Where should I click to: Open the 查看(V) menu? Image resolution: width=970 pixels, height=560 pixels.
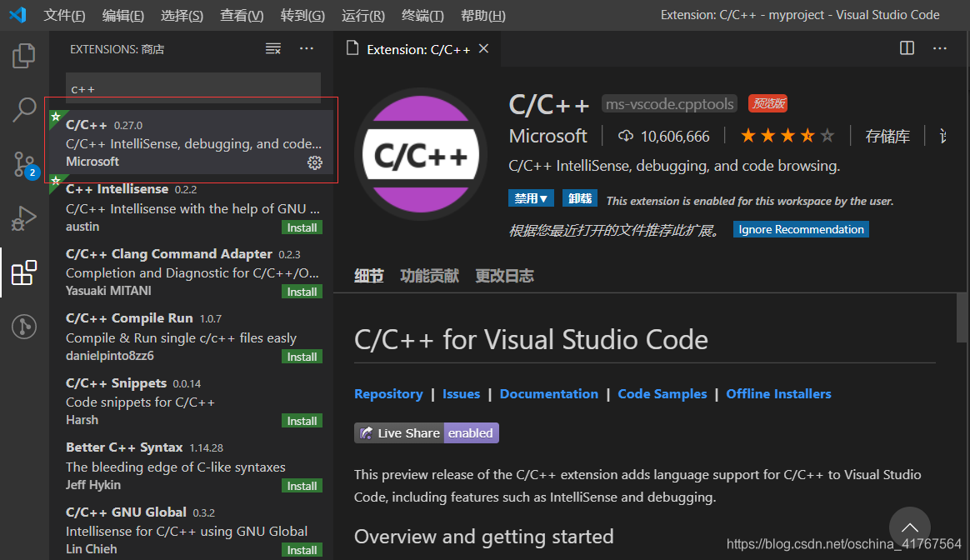[242, 16]
